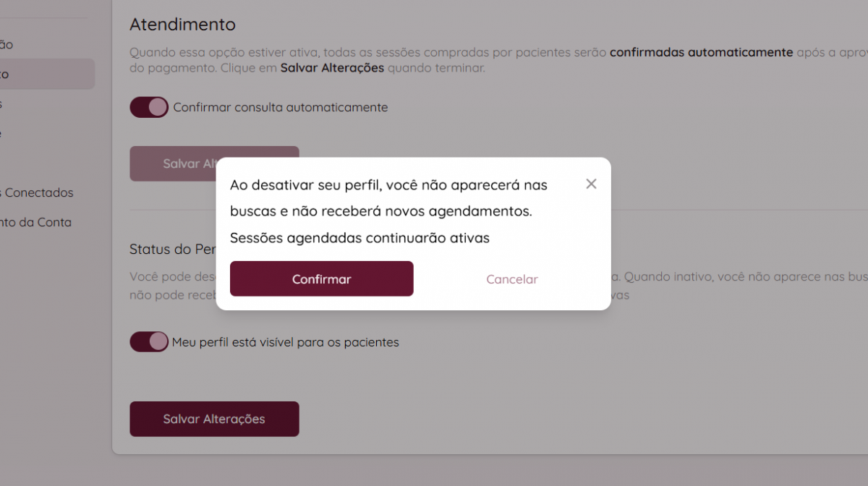Toggle the Meu perfil está visível switch
Image resolution: width=868 pixels, height=486 pixels.
(149, 342)
